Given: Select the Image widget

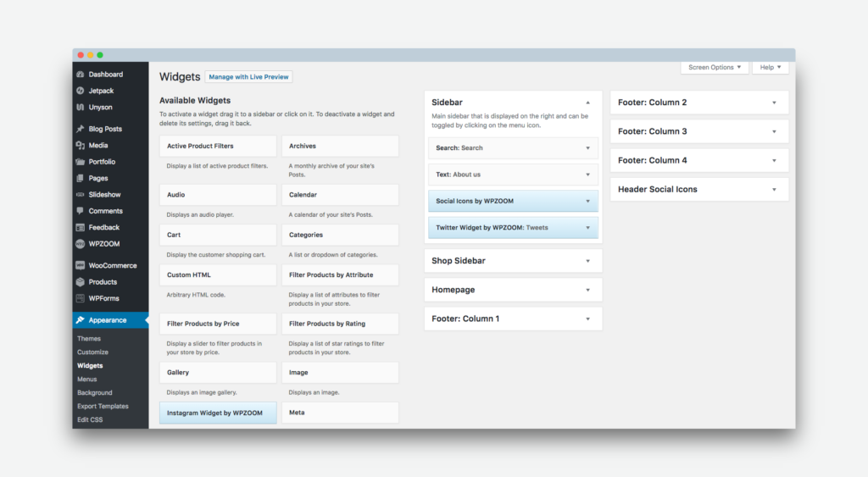Looking at the screenshot, I should coord(340,373).
